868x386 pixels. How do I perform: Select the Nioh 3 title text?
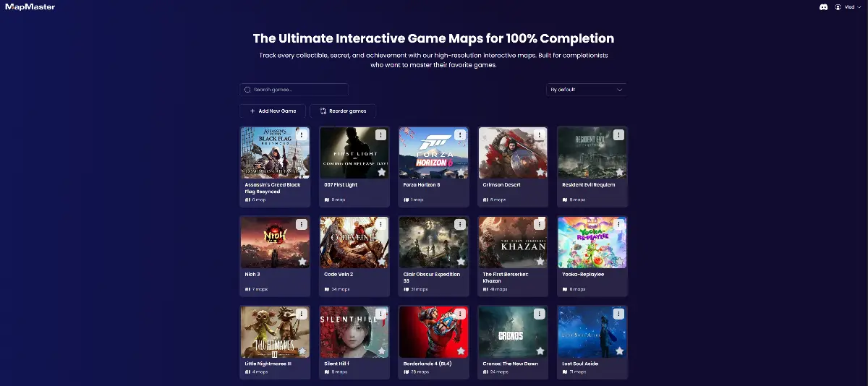click(252, 275)
